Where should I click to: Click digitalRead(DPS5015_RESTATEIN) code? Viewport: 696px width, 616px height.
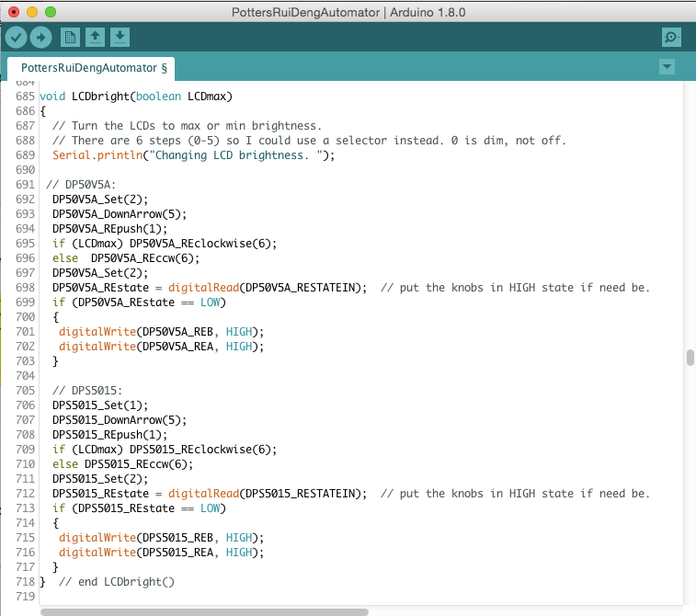[268, 493]
